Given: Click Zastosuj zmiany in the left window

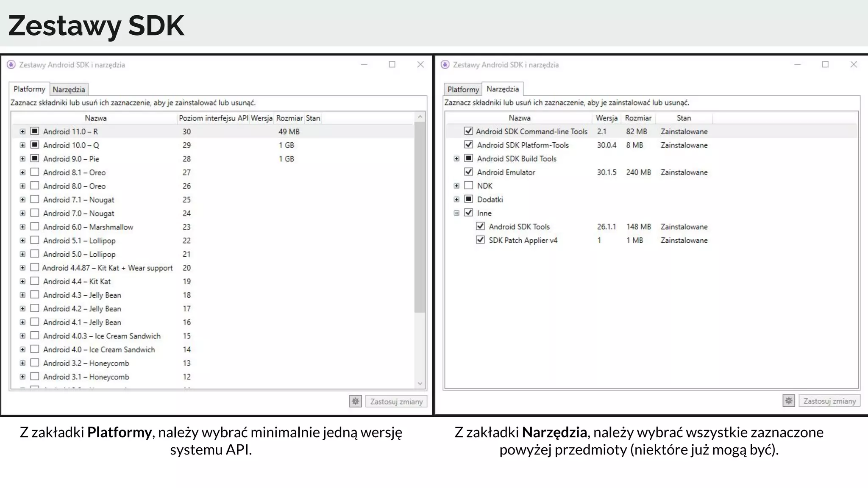Looking at the screenshot, I should pyautogui.click(x=396, y=402).
